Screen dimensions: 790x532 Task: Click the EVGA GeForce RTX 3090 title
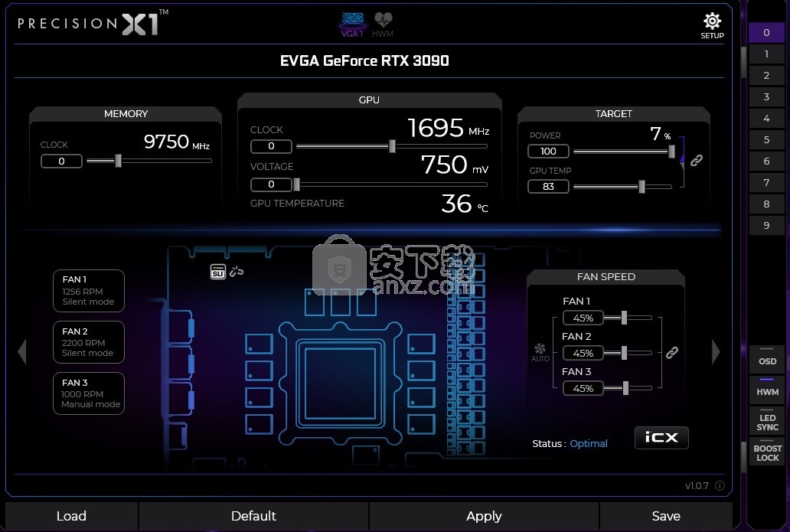click(364, 61)
